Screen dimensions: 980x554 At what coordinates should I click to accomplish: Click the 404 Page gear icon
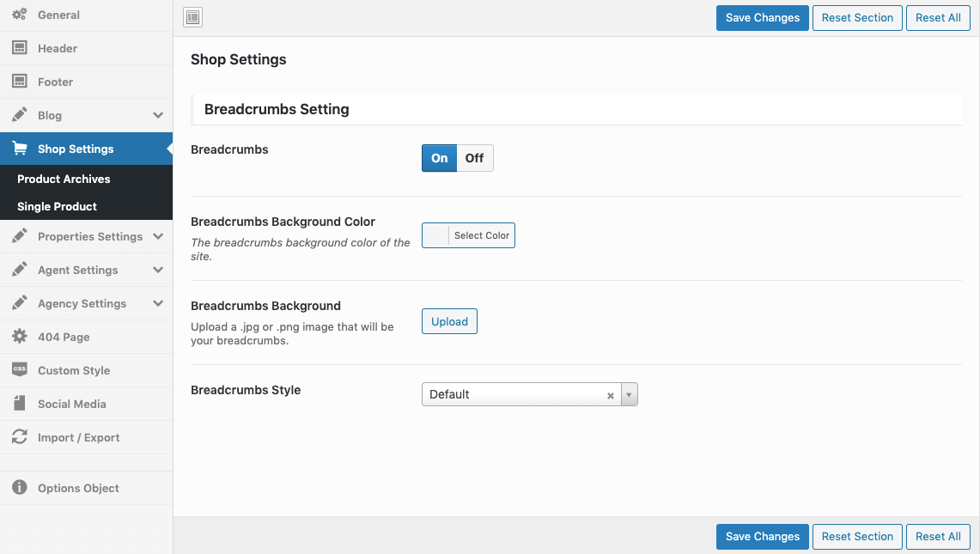pos(19,337)
